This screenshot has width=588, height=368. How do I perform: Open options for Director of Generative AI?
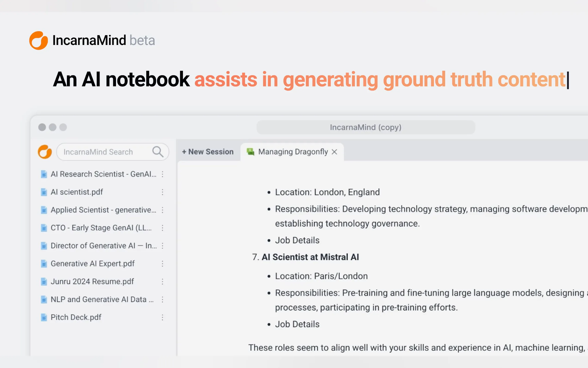point(162,246)
